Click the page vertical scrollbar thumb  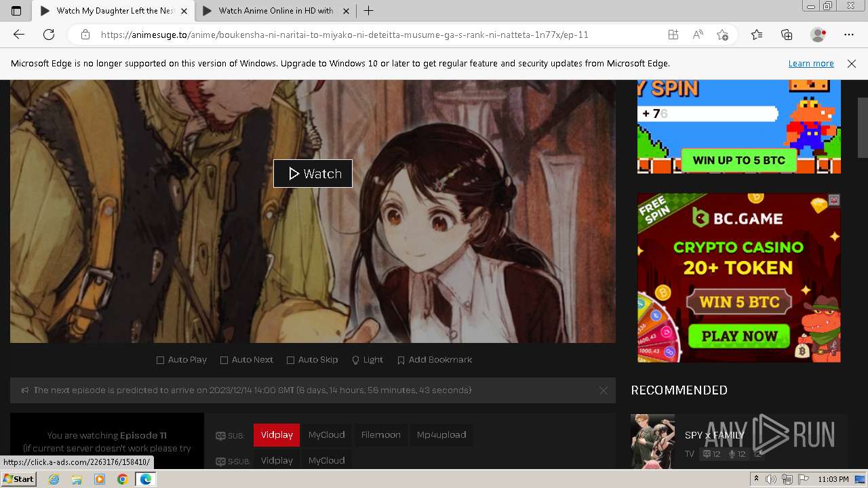pyautogui.click(x=863, y=128)
